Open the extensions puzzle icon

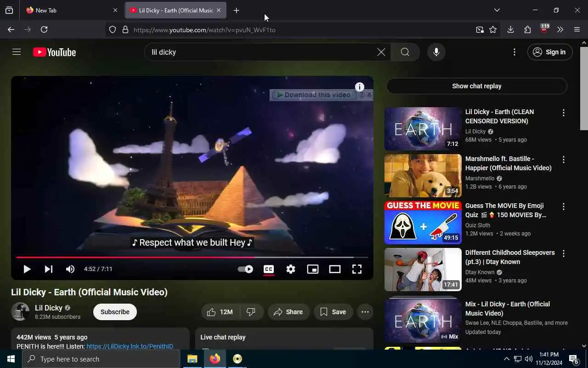pyautogui.click(x=527, y=29)
